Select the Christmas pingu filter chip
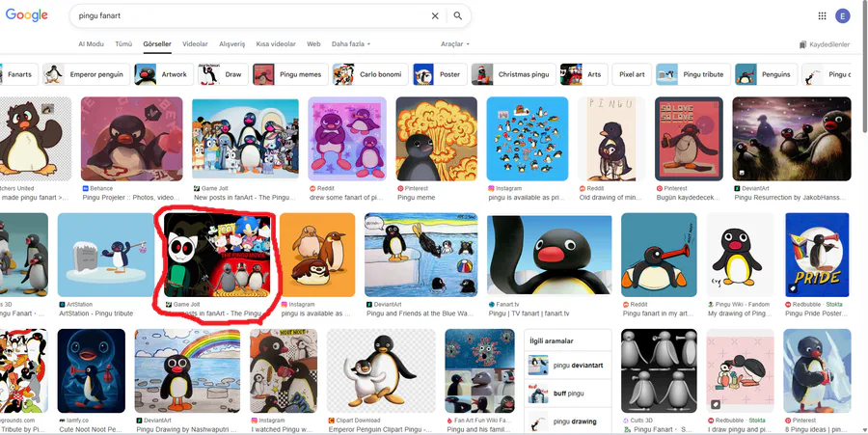Image resolution: width=868 pixels, height=435 pixels. pos(513,74)
